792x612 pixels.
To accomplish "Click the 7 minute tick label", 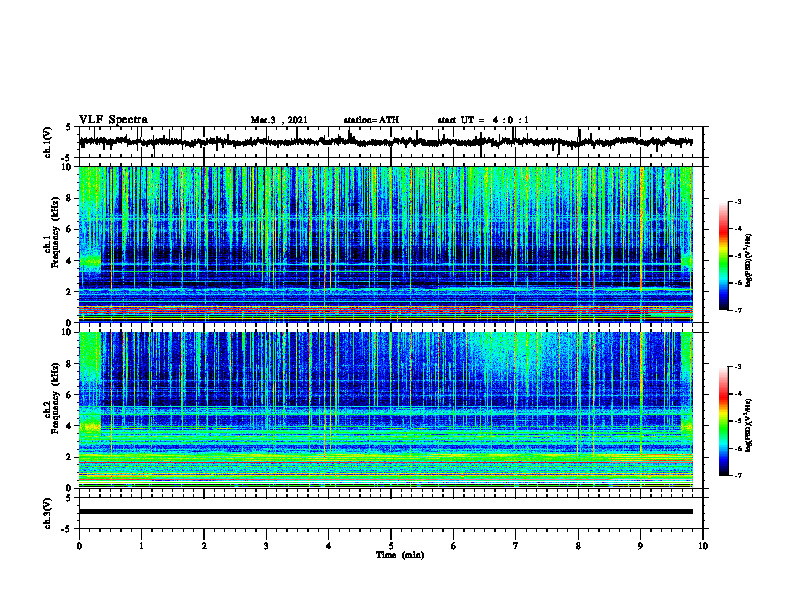I will point(516,546).
